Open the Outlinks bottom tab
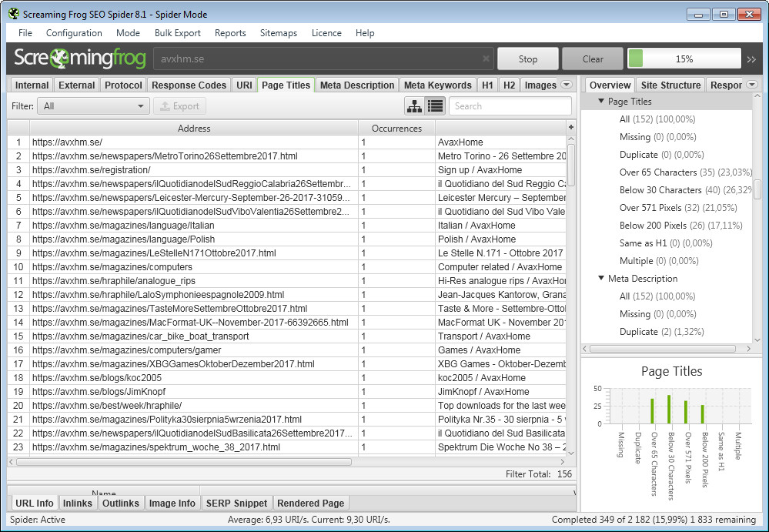The width and height of the screenshot is (769, 532). 121,503
